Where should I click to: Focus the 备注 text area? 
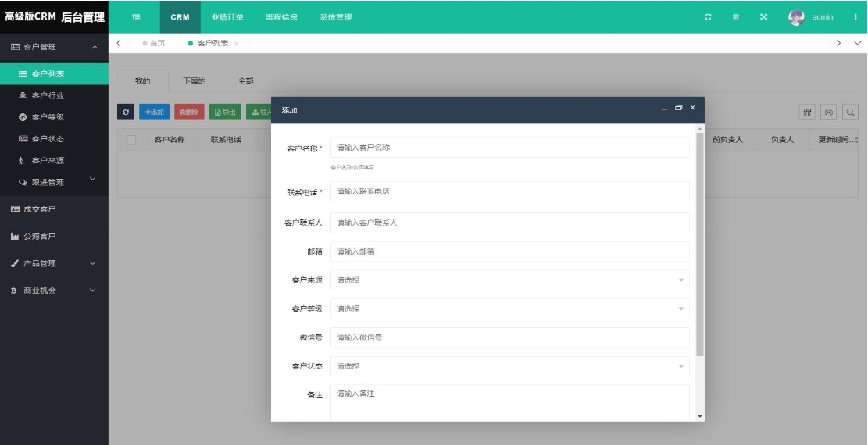coord(510,403)
